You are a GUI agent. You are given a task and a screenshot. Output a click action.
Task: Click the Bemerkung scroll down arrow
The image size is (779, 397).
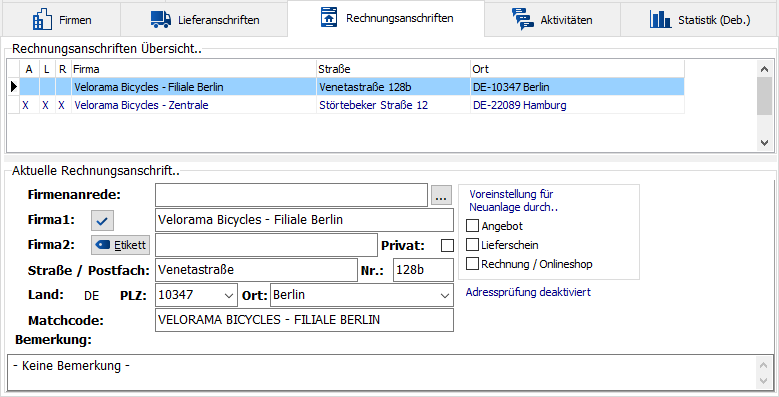764,381
